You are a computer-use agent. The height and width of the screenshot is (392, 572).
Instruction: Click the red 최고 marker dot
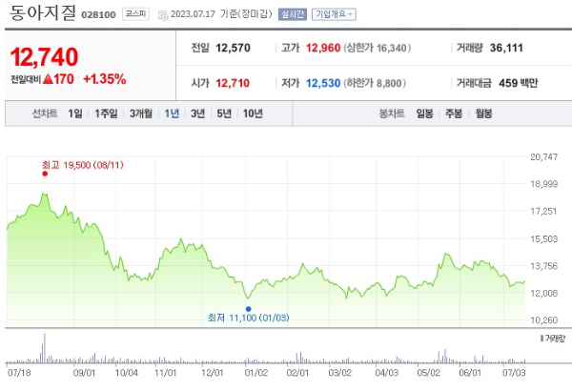coord(45,174)
